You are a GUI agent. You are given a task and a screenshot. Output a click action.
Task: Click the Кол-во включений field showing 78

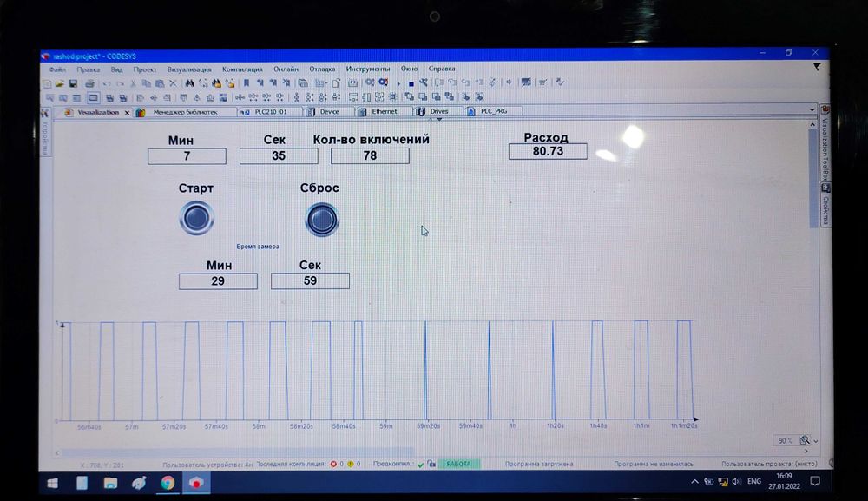tap(370, 156)
